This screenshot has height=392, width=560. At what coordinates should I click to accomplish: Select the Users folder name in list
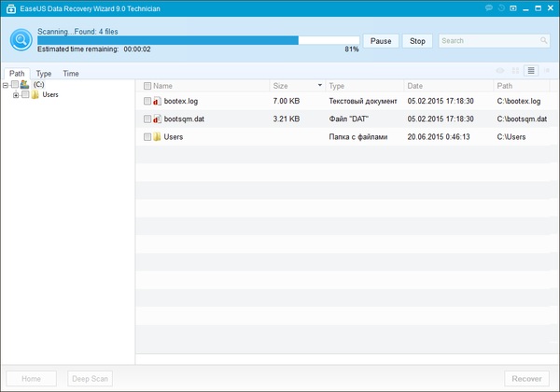pyautogui.click(x=174, y=137)
